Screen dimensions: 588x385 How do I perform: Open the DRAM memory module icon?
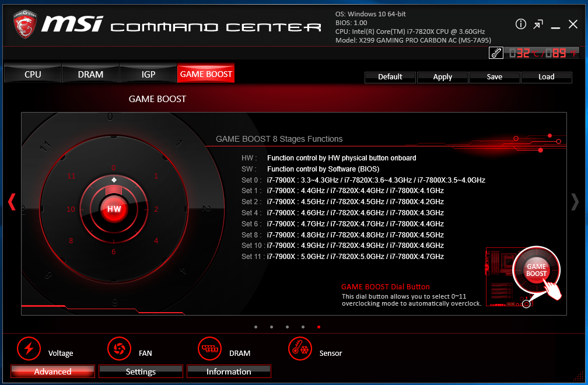click(x=209, y=349)
